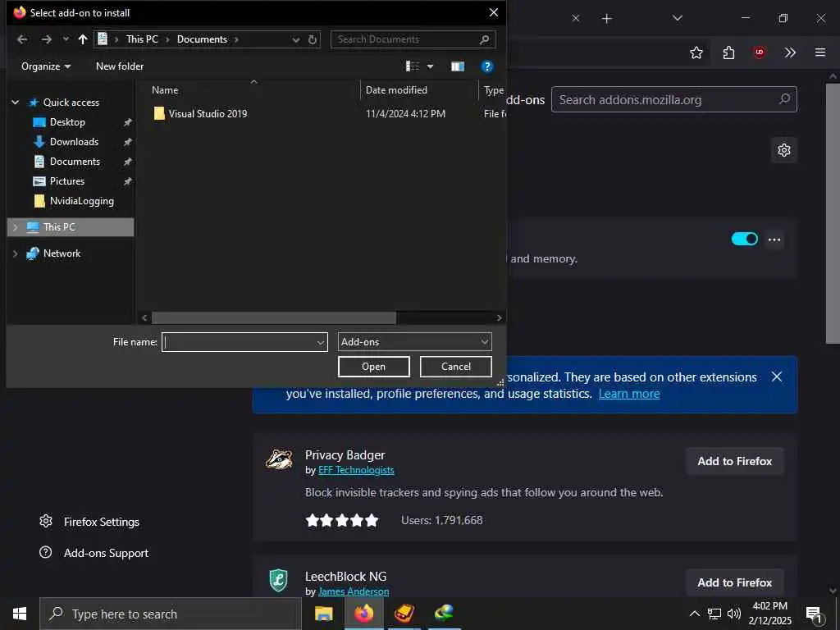Change the file view layout icon
The width and height of the screenshot is (840, 630).
pos(413,66)
